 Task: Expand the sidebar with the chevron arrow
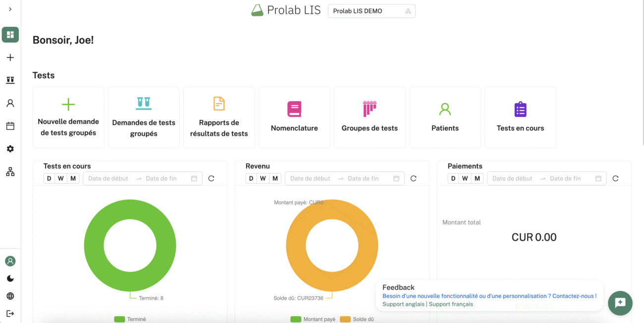pyautogui.click(x=10, y=9)
